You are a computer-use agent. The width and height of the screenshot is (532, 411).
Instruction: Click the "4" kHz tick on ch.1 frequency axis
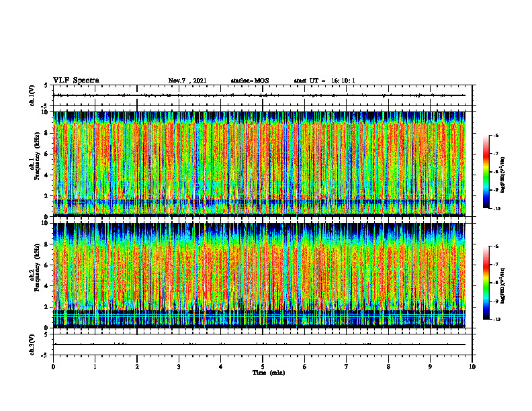pyautogui.click(x=47, y=175)
